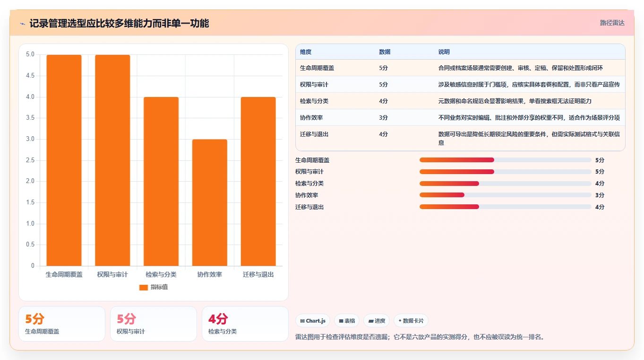Click the 检索与分类 bar in the chart
644x360 pixels.
click(x=161, y=182)
